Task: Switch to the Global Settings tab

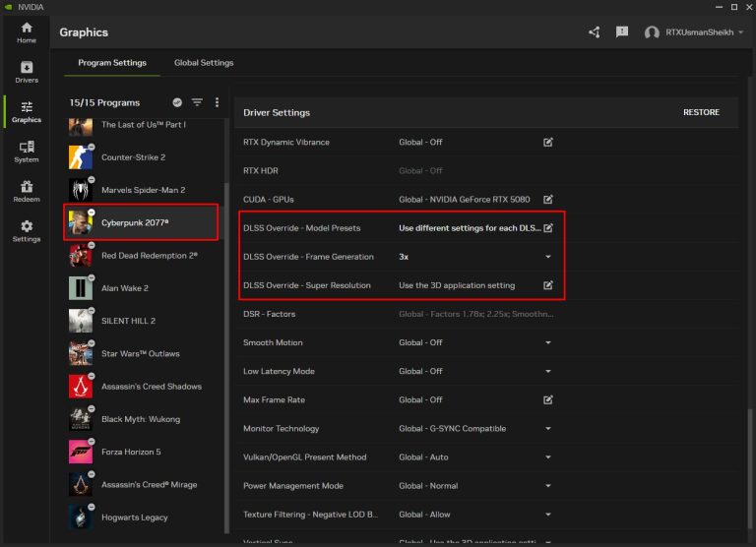Action: [204, 63]
